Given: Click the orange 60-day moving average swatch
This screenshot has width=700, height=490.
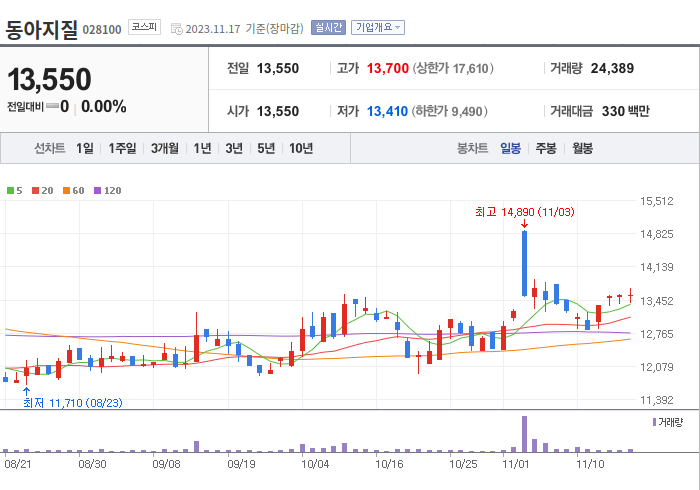Looking at the screenshot, I should pyautogui.click(x=66, y=191).
